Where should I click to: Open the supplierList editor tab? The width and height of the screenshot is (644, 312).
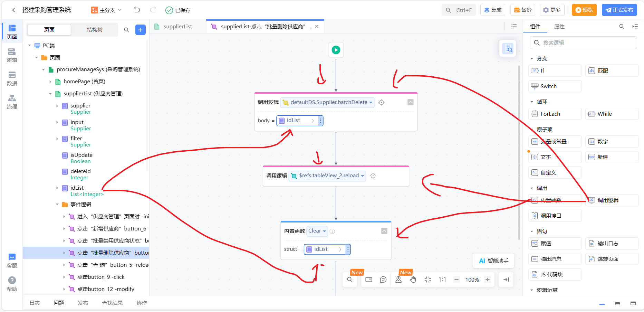[177, 27]
